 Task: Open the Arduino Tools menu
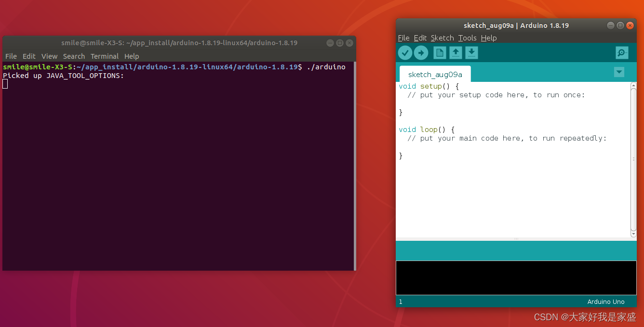point(467,38)
